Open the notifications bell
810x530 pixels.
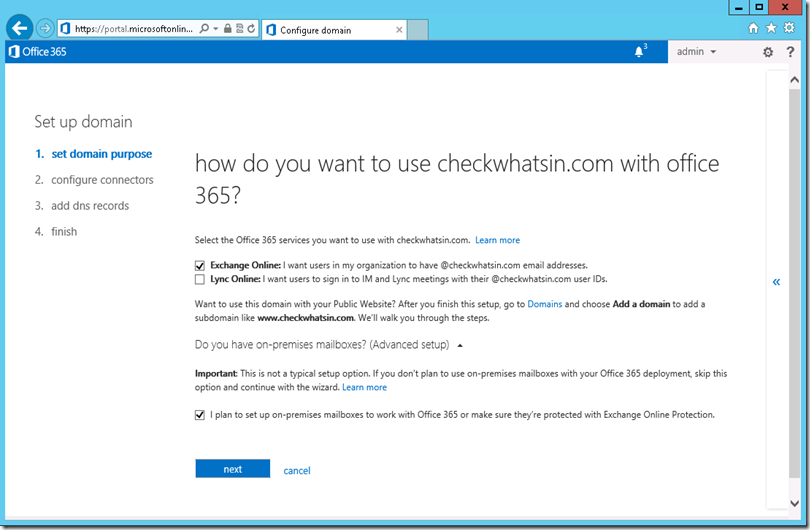640,52
